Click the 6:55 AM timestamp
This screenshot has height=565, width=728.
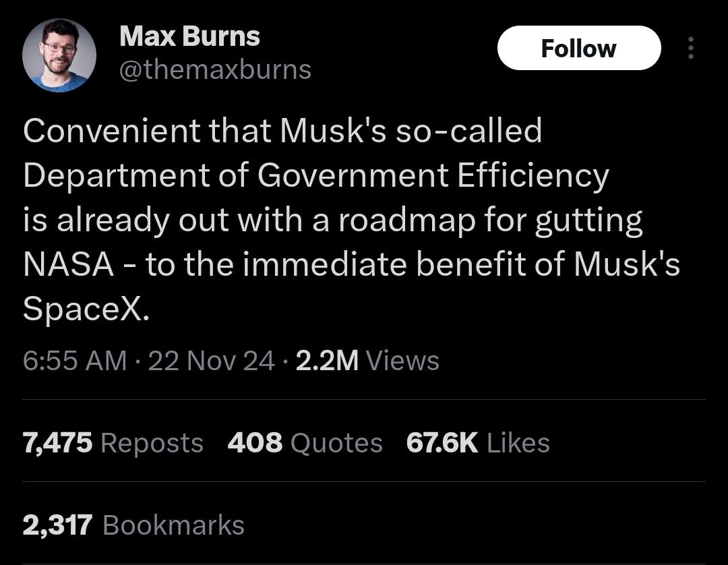[74, 361]
